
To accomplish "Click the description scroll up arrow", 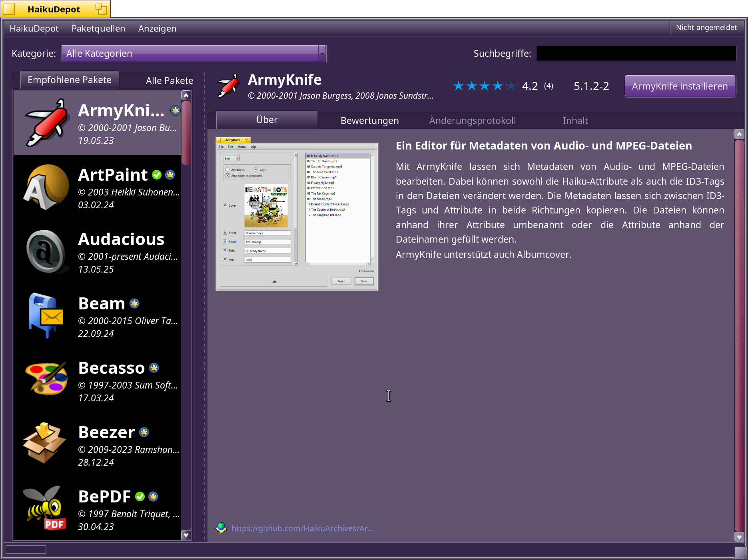I will coord(739,134).
